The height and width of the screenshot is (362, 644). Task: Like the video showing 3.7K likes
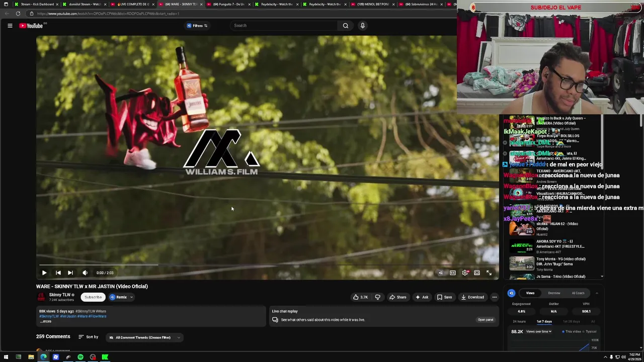360,297
